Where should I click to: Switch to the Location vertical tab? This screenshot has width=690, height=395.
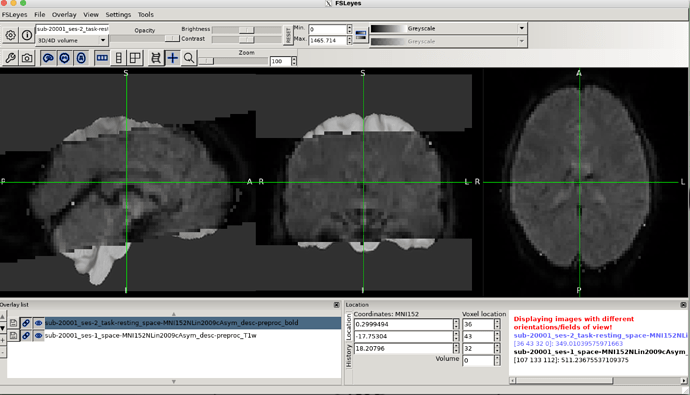click(x=349, y=327)
